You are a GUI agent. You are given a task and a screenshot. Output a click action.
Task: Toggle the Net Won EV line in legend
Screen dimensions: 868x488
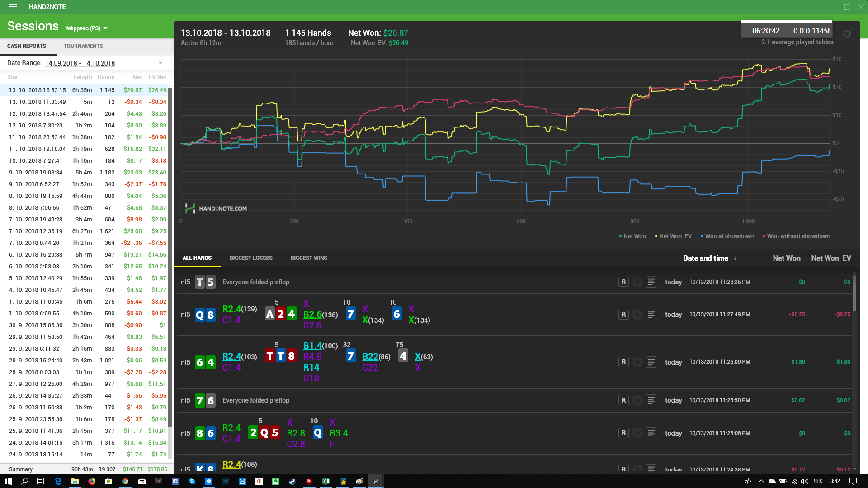673,236
